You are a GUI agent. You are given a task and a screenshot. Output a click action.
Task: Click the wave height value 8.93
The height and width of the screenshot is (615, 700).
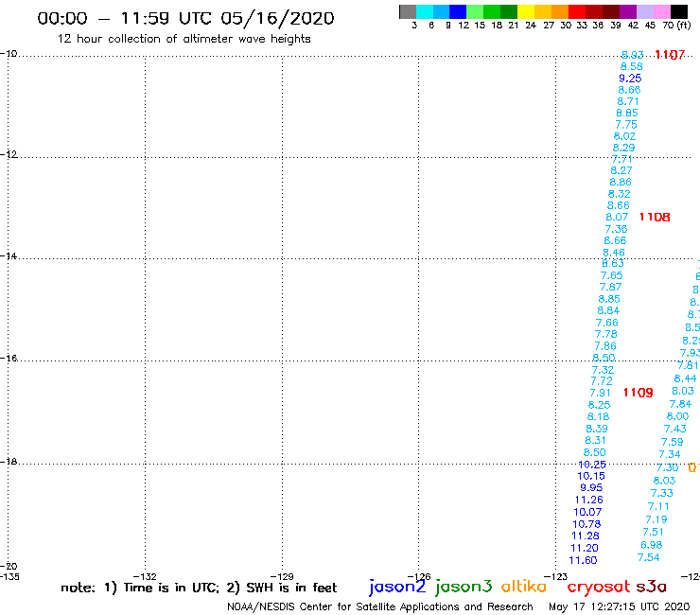[x=633, y=55]
